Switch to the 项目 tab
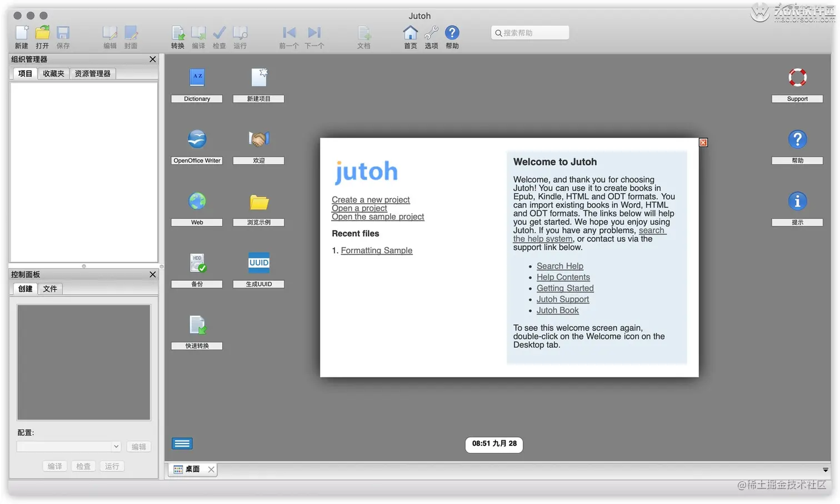Viewport: 840px width, 504px height. [25, 73]
